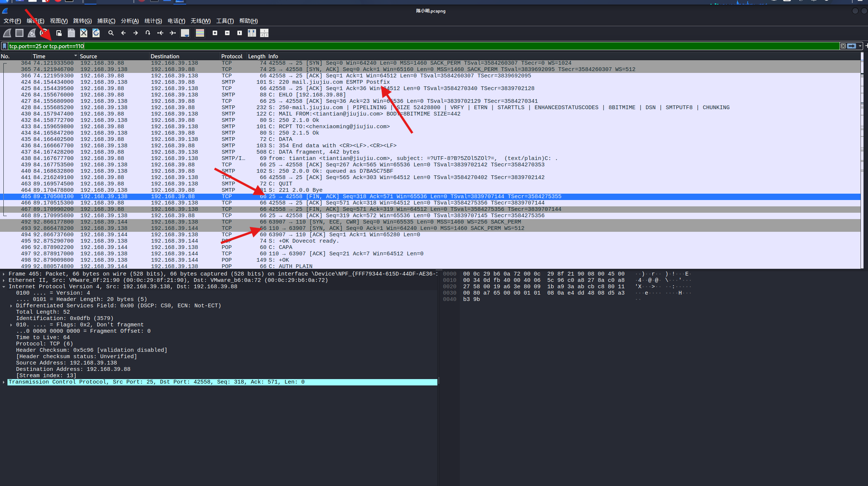This screenshot has height=486, width=868.
Task: Jump to the first packet
Action: click(160, 33)
